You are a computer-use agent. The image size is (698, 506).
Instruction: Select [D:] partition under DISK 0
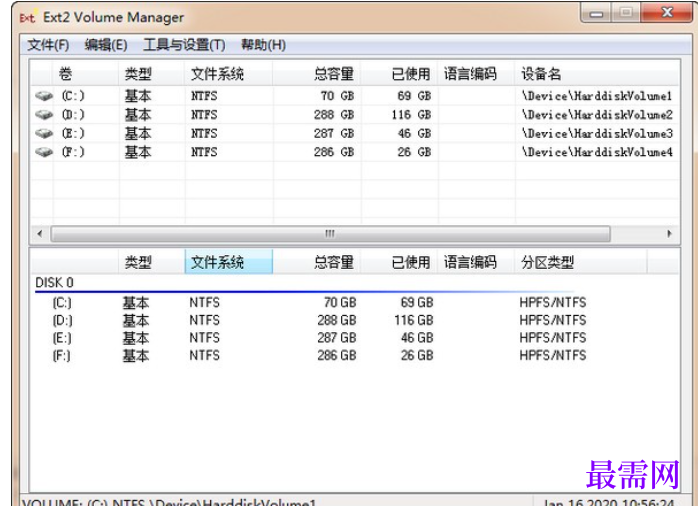pos(62,320)
